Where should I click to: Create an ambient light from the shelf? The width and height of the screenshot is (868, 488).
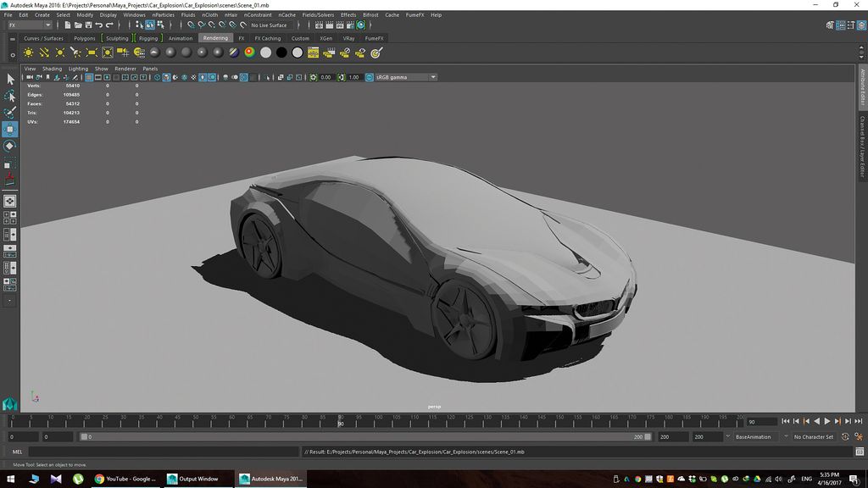point(29,53)
